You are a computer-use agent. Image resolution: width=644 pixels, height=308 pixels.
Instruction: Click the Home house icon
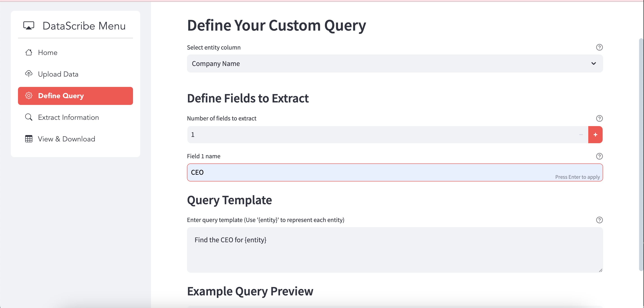click(29, 52)
